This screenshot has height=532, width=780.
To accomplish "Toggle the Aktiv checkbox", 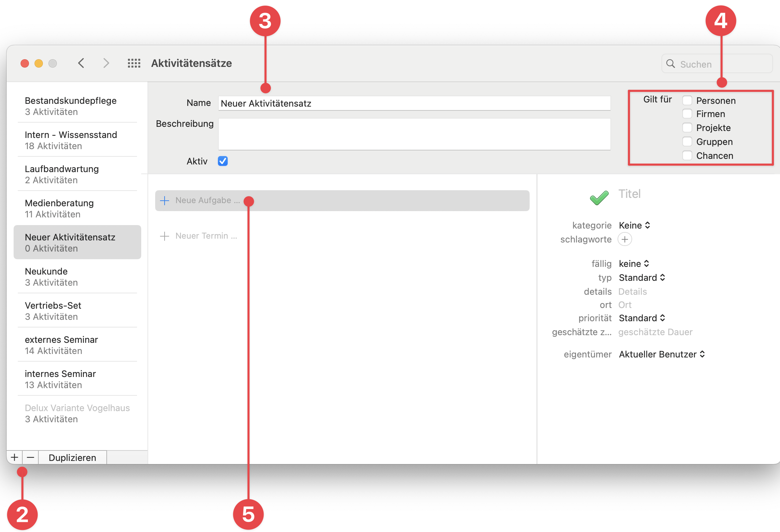I will point(222,161).
